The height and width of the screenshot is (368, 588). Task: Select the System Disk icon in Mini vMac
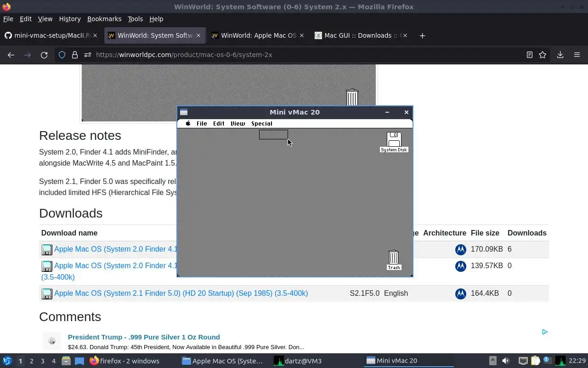[394, 142]
